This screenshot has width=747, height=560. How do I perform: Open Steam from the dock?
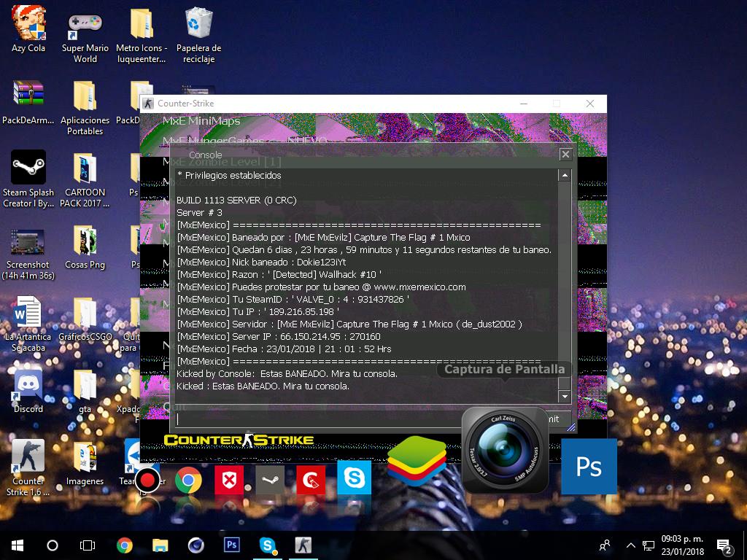coord(270,480)
